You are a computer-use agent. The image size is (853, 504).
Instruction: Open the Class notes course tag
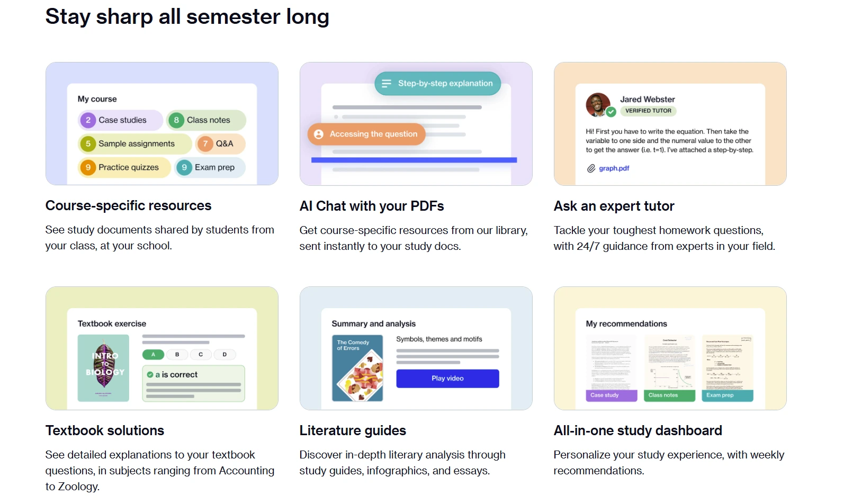[x=206, y=120]
